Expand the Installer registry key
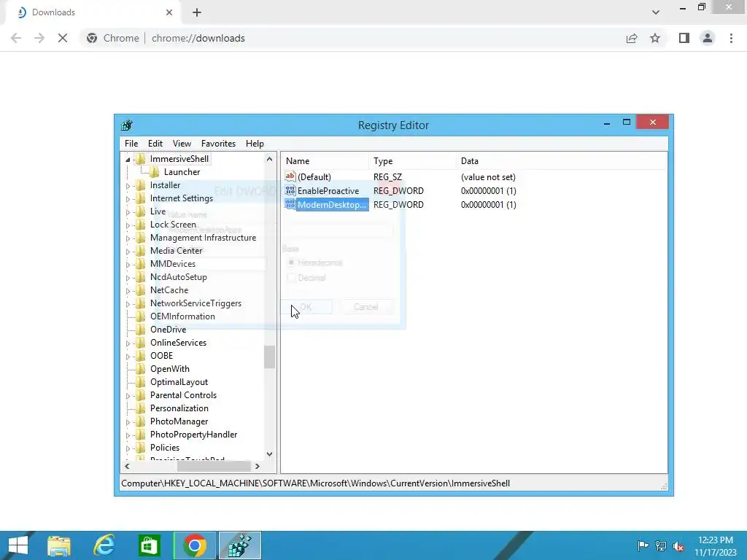The height and width of the screenshot is (560, 747). (128, 186)
